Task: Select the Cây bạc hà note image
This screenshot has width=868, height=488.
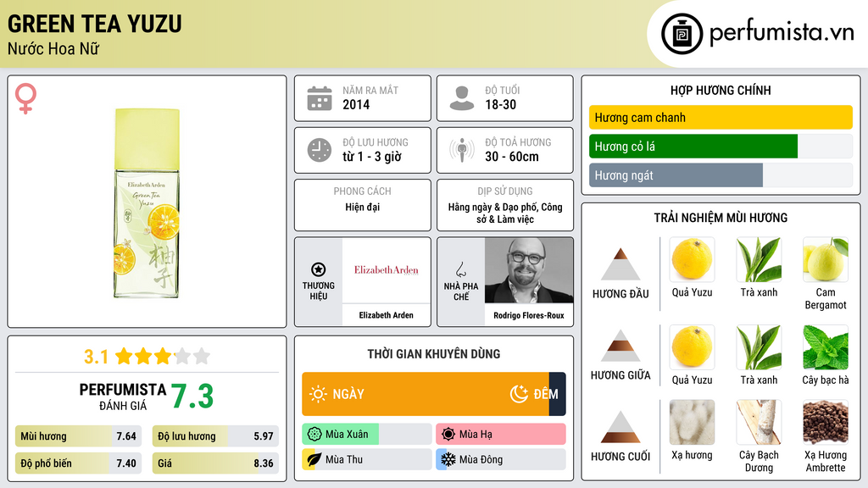Action: 826,347
